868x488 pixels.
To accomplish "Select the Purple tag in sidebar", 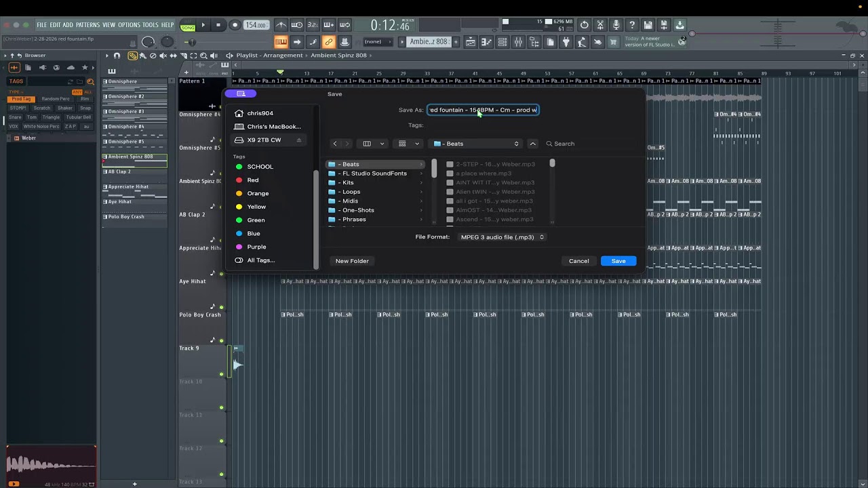I will [x=256, y=247].
